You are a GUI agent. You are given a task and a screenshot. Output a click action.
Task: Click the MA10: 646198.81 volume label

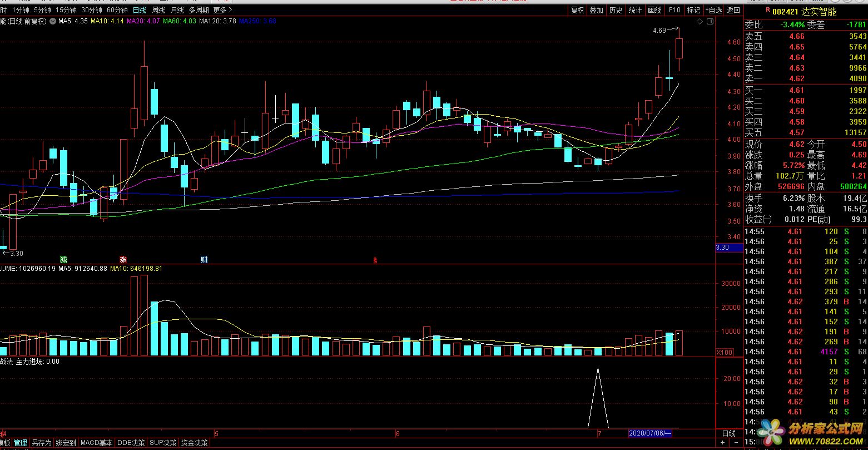(136, 269)
